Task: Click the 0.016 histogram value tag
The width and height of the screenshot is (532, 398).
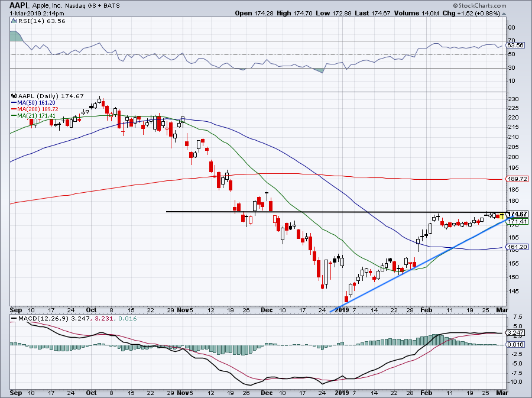Action: [515, 344]
